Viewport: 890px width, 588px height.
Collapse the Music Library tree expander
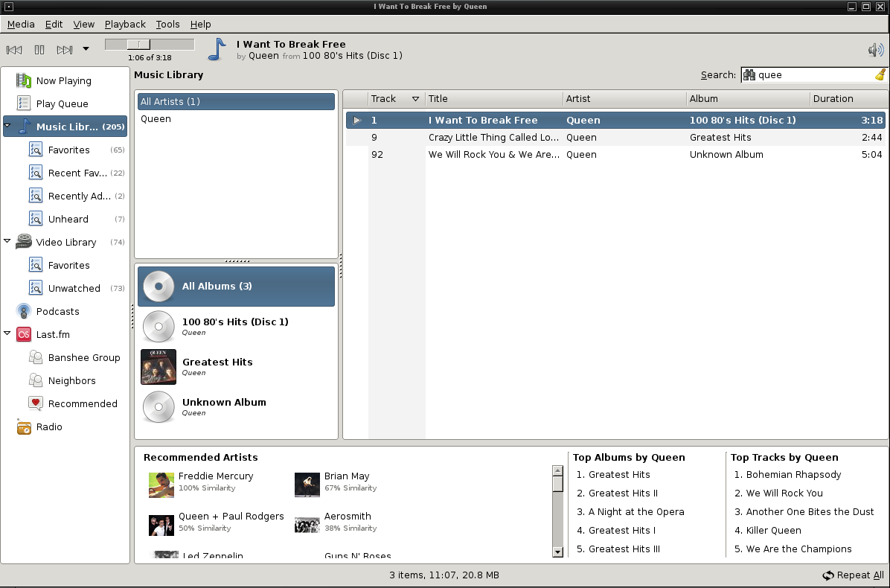7,126
